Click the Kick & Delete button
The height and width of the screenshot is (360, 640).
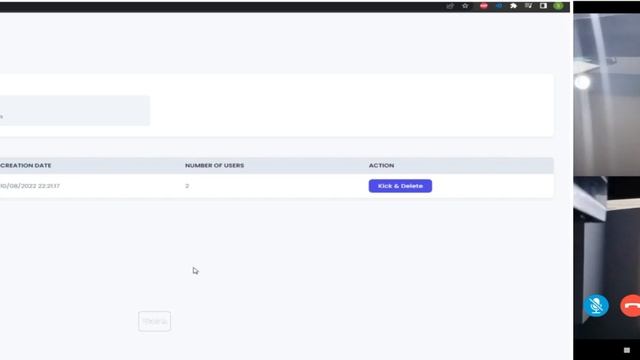[x=400, y=186]
